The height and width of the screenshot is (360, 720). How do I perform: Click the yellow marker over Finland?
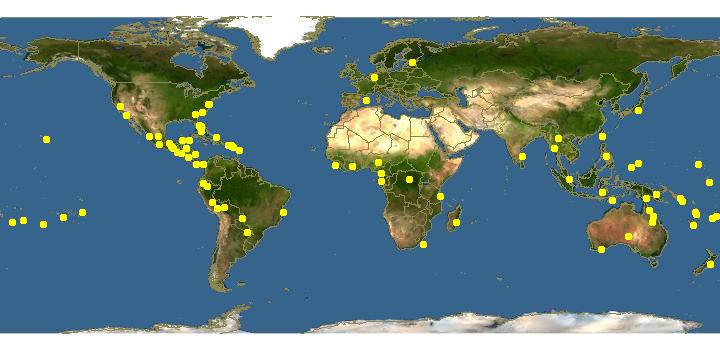coord(412,62)
